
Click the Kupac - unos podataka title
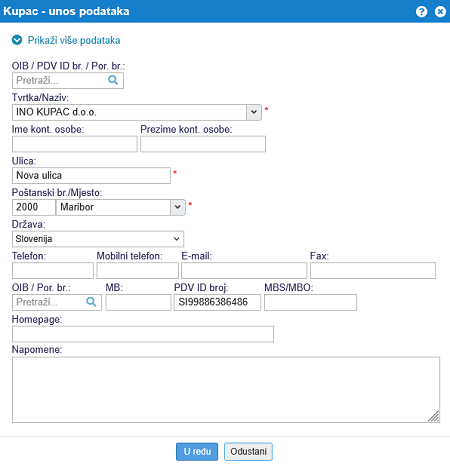pyautogui.click(x=66, y=11)
